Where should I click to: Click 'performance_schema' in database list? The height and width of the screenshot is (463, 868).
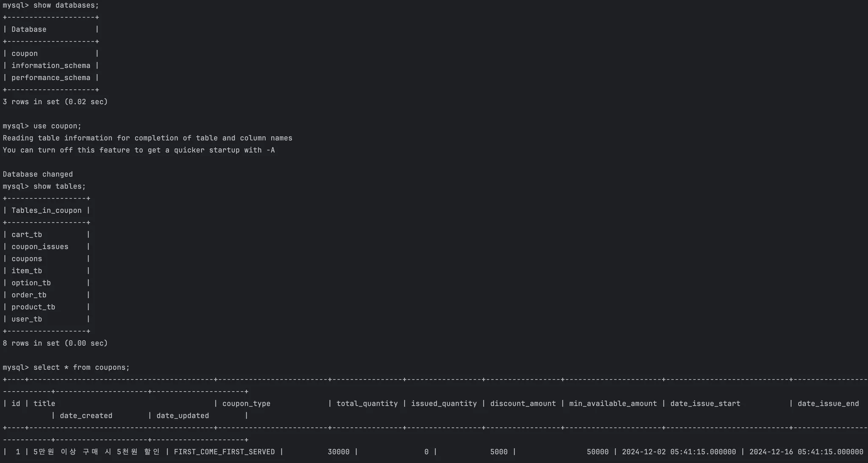(x=50, y=78)
